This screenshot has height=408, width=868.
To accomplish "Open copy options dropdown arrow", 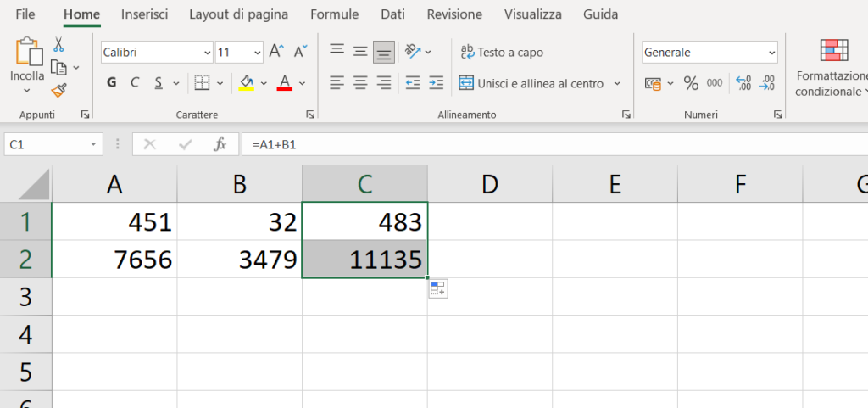I will [x=76, y=68].
